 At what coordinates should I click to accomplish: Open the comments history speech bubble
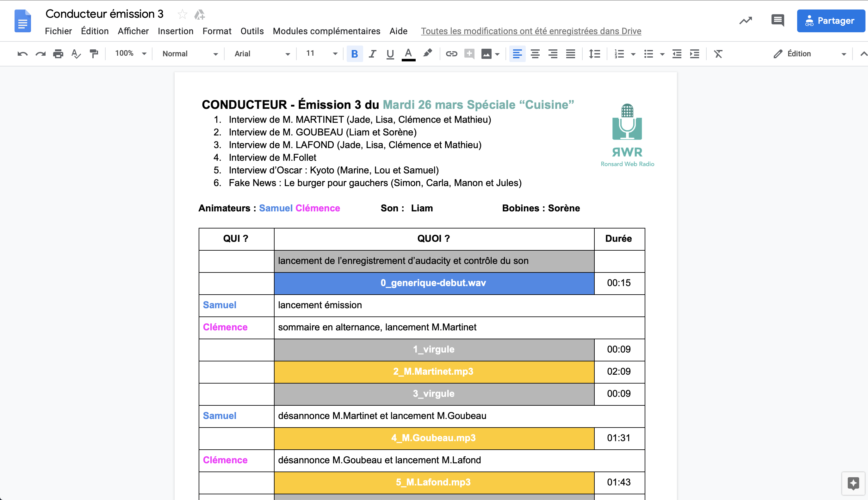coord(778,21)
